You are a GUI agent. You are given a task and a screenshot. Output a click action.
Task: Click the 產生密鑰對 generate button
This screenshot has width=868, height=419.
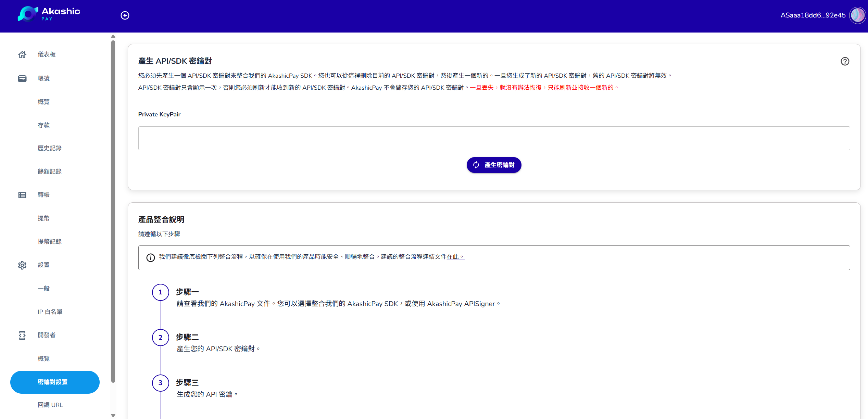point(494,165)
